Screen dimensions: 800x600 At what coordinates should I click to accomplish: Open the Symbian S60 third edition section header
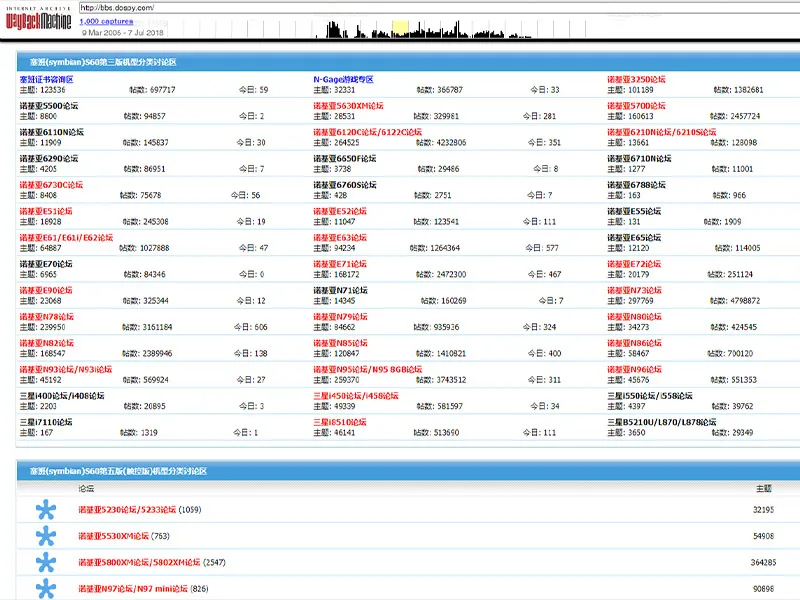103,62
